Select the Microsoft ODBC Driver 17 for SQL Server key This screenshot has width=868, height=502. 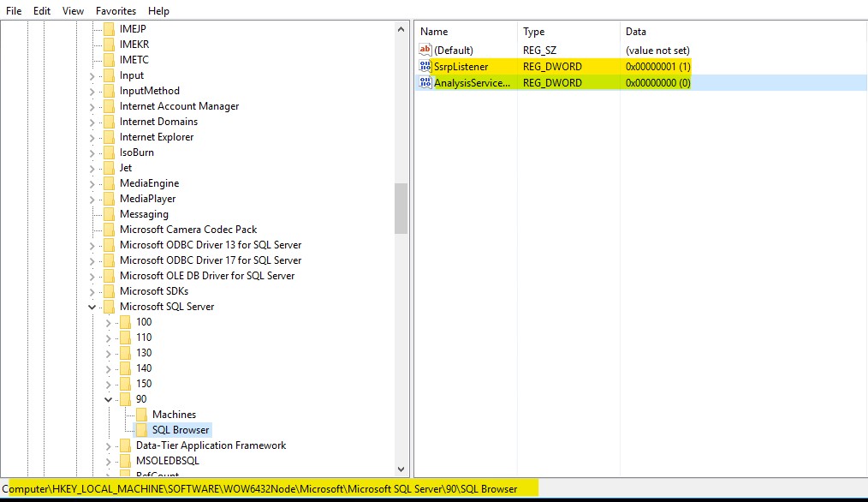[211, 260]
